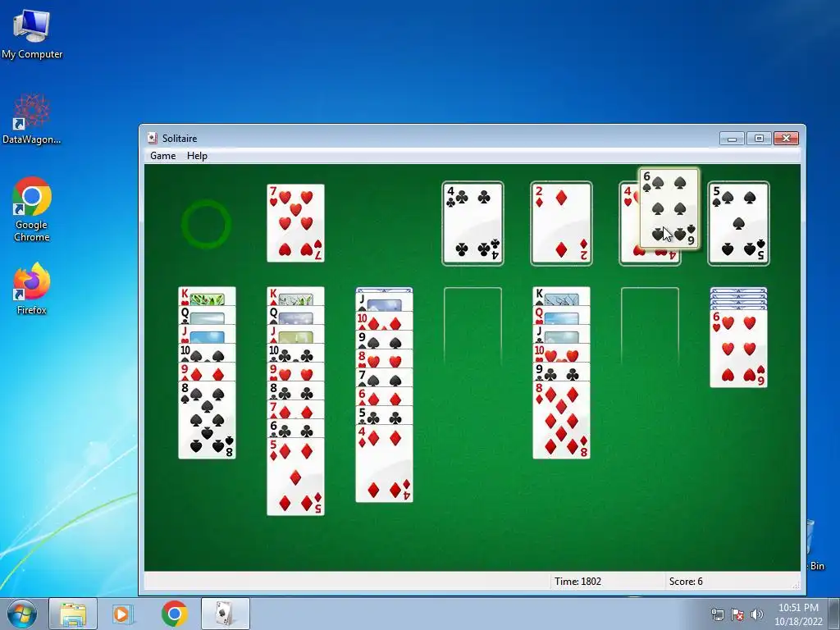Select the 10 of spades in first column

pos(207,353)
